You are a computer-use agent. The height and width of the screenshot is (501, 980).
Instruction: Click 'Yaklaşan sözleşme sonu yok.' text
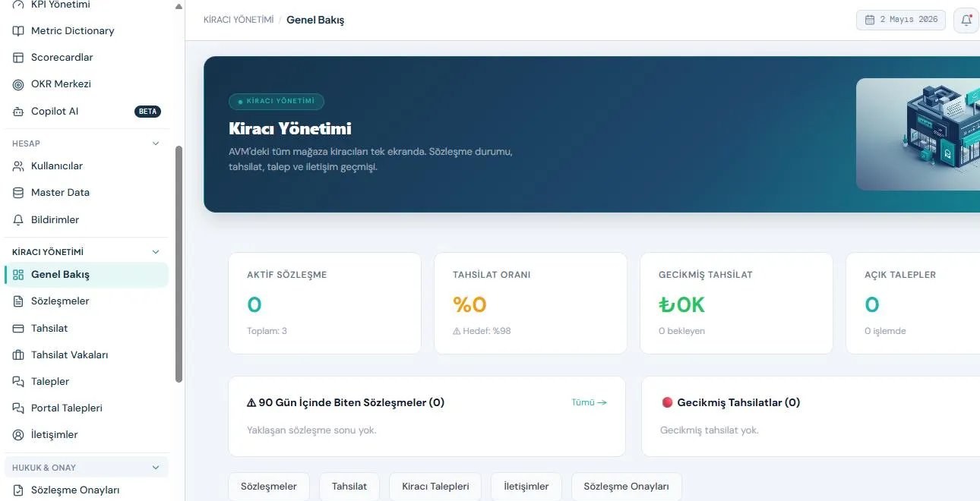(311, 430)
